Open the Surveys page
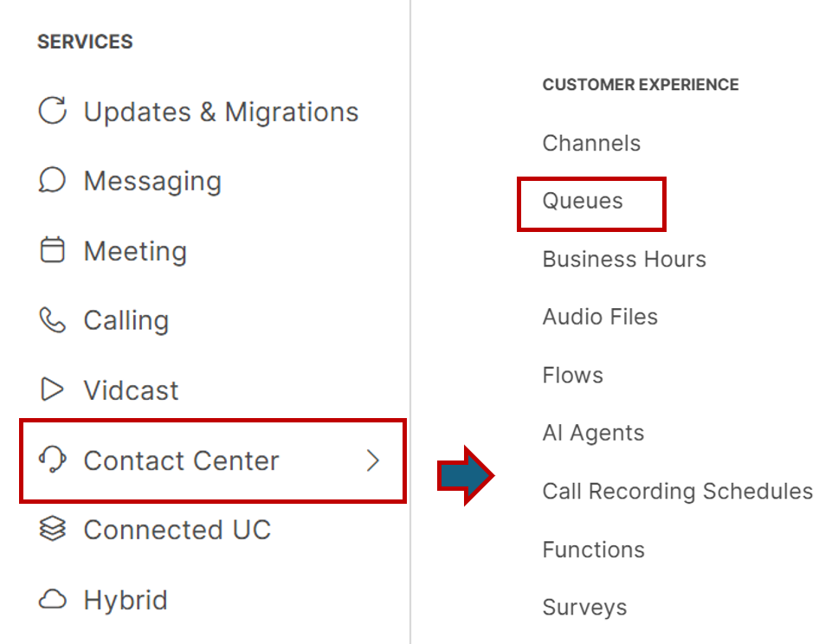The height and width of the screenshot is (644, 825). tap(584, 608)
